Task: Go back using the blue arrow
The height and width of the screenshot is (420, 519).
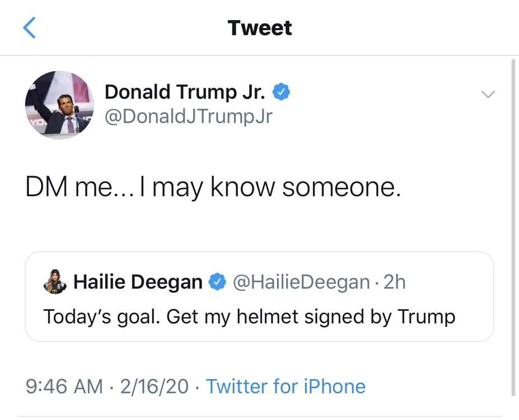Action: pyautogui.click(x=29, y=28)
